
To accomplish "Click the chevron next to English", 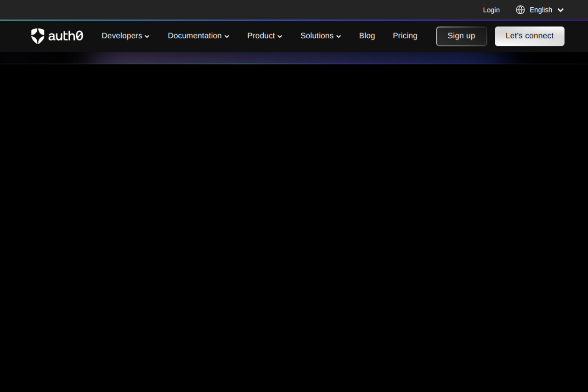I will (560, 10).
